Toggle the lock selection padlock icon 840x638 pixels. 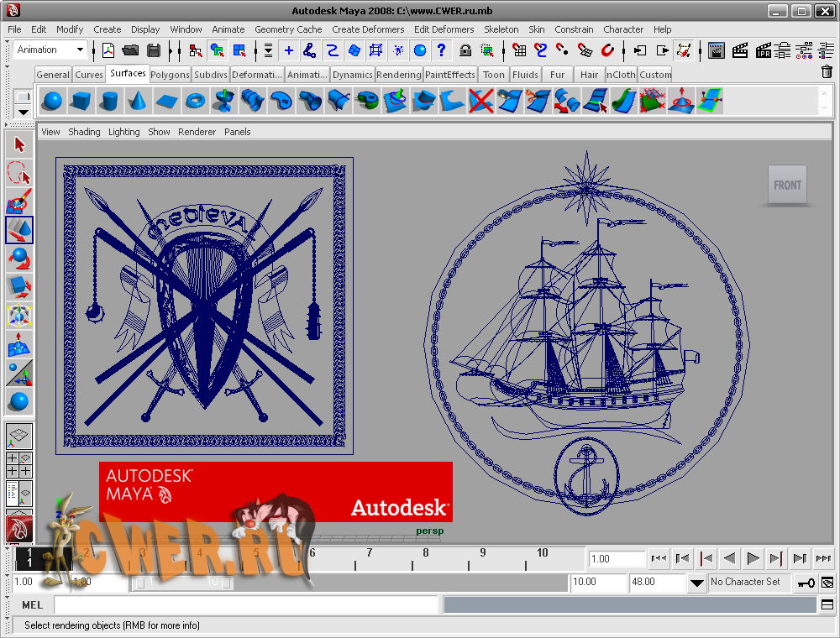coord(465,50)
